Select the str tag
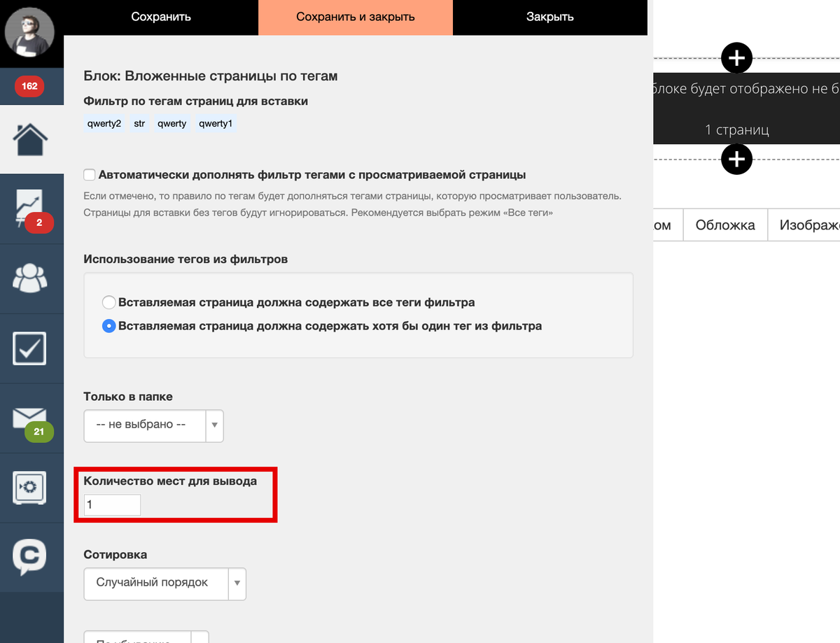 click(140, 124)
